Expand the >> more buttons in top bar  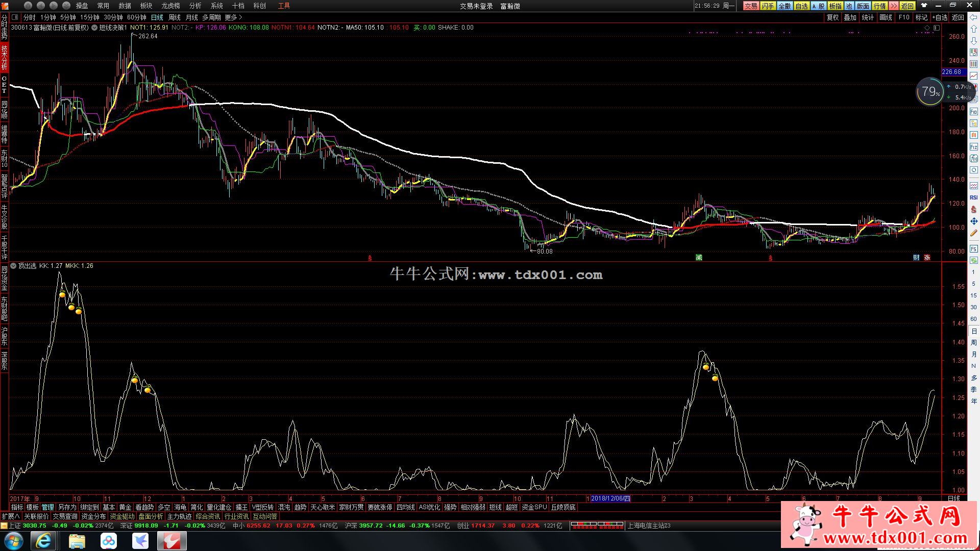pos(893,6)
